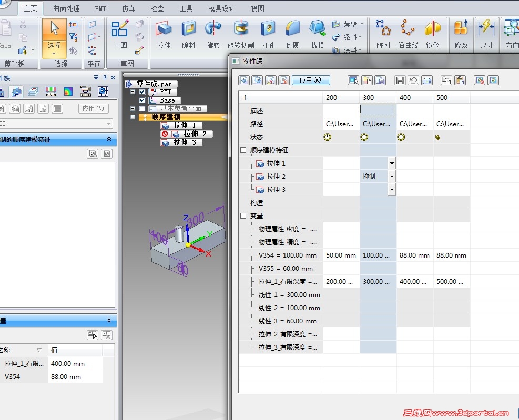Click 应用(A) button in 零件族 dialog
The height and width of the screenshot is (420, 519).
[311, 80]
